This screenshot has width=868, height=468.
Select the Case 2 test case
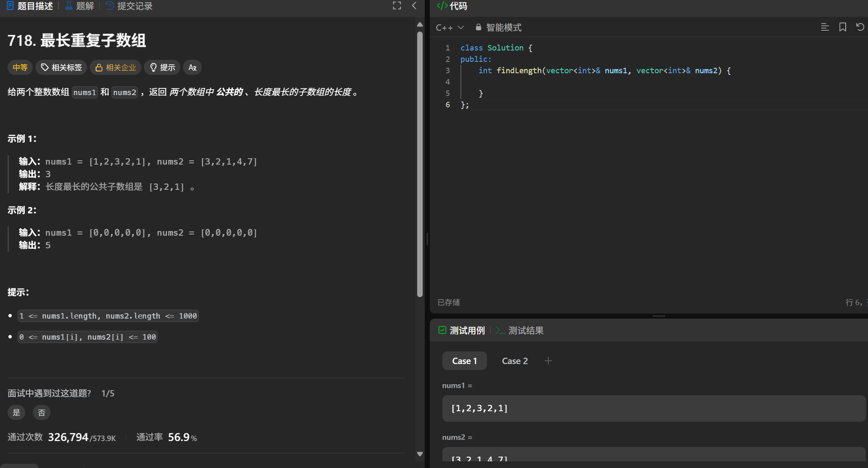514,361
